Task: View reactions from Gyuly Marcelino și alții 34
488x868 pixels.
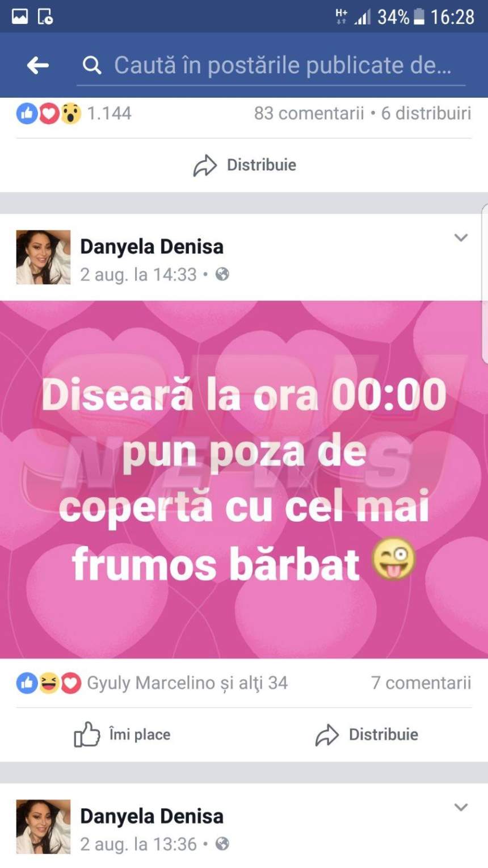Action: tap(152, 683)
